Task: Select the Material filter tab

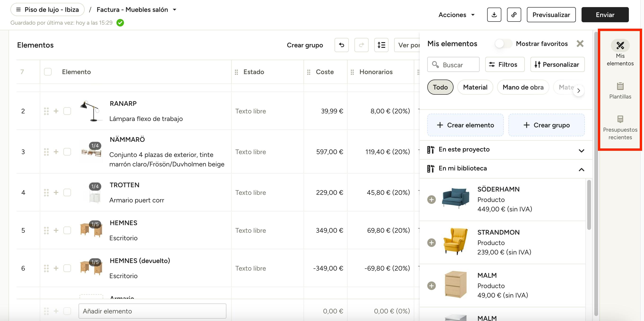Action: [x=475, y=87]
